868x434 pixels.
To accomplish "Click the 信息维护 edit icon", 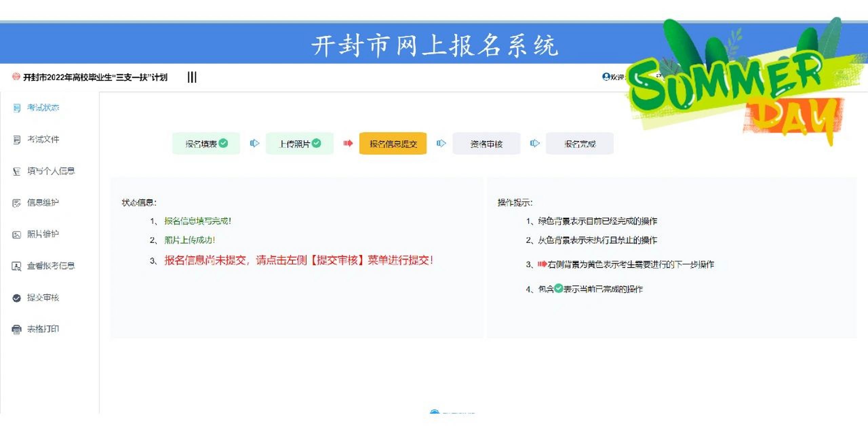I will point(16,203).
